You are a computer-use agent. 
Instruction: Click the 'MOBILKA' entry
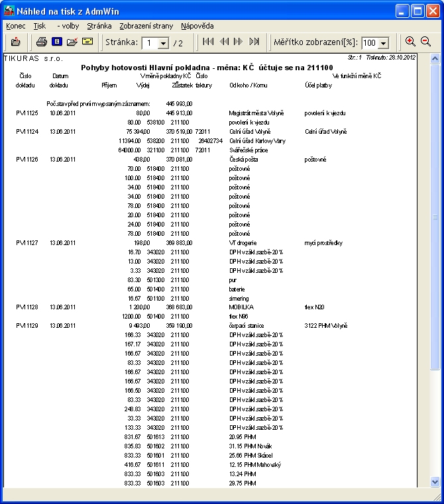point(241,307)
